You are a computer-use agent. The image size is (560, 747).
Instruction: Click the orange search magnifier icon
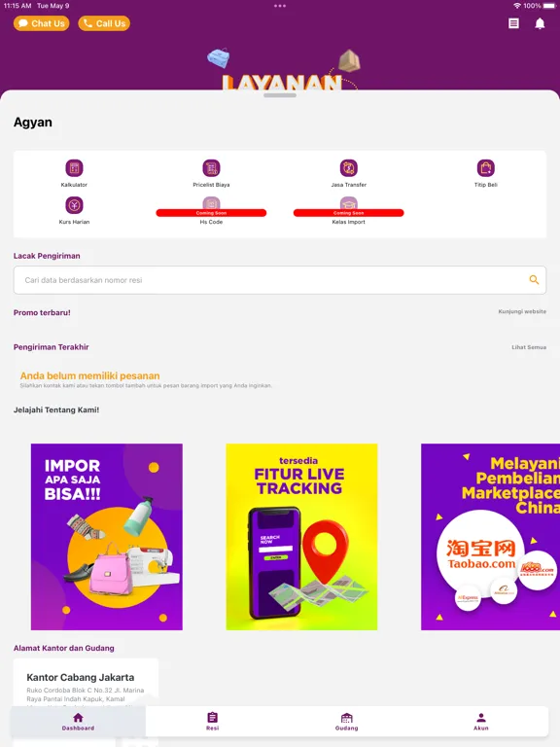[534, 280]
